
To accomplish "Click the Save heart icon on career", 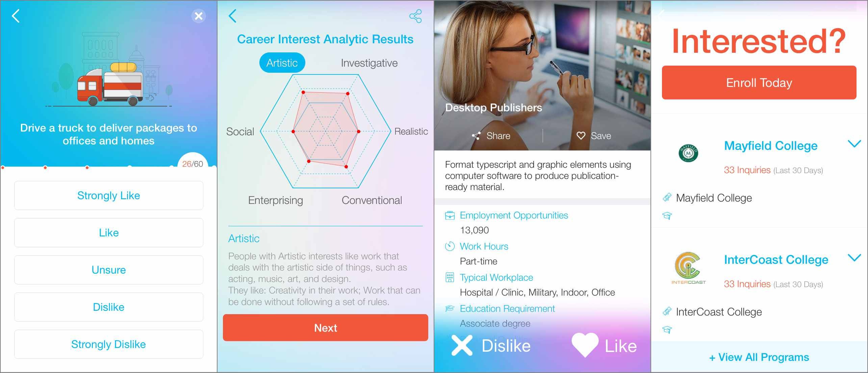I will [582, 135].
